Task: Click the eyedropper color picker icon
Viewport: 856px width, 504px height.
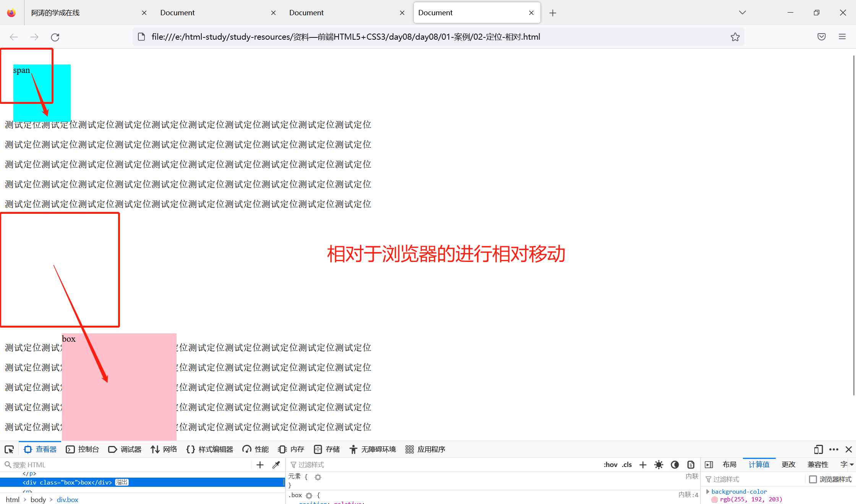Action: [276, 465]
